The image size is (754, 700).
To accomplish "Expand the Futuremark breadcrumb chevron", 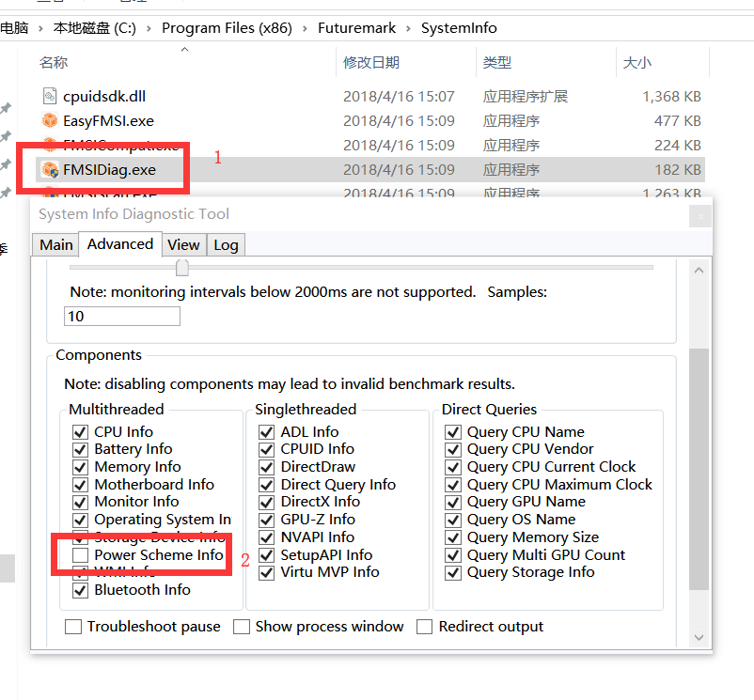I will [409, 28].
